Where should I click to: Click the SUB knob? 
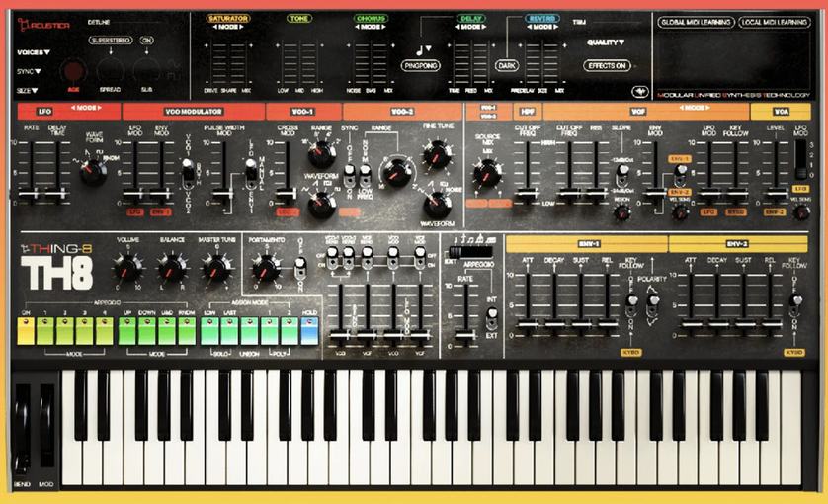147,71
